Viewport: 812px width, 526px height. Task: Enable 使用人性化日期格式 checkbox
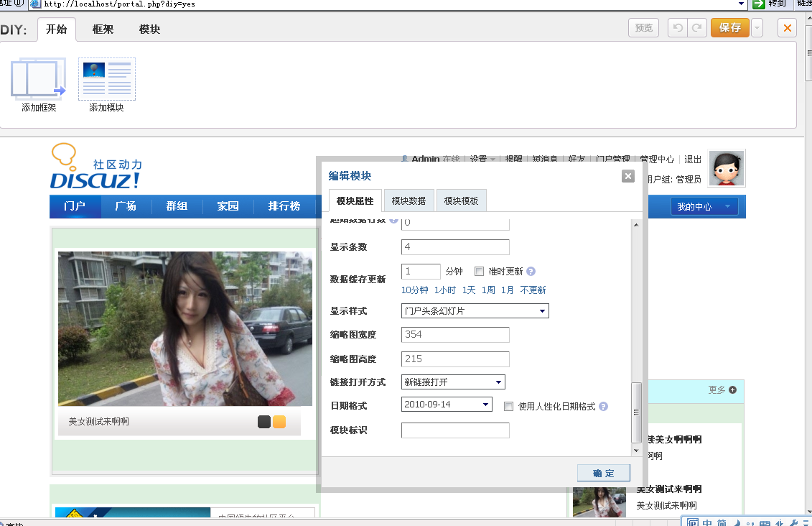point(508,406)
